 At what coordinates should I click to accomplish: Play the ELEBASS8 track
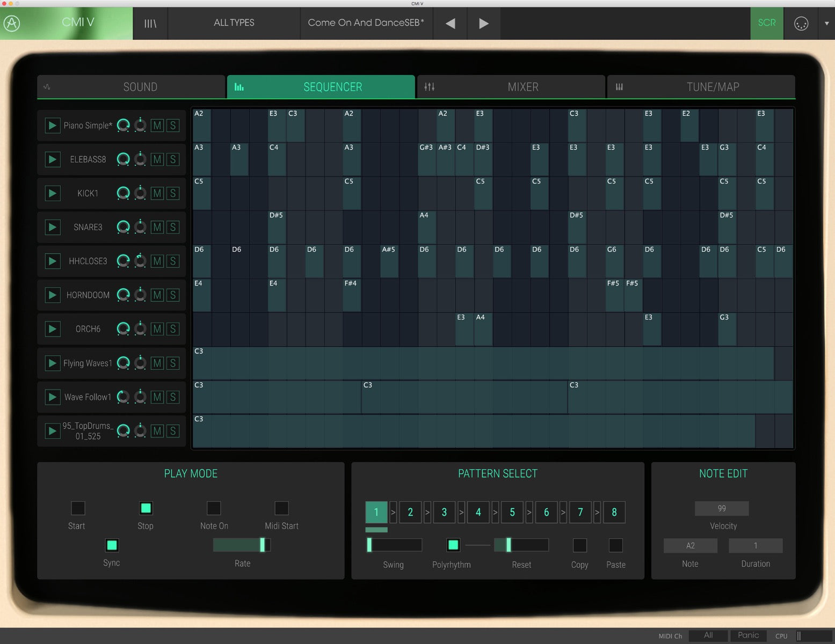[52, 159]
